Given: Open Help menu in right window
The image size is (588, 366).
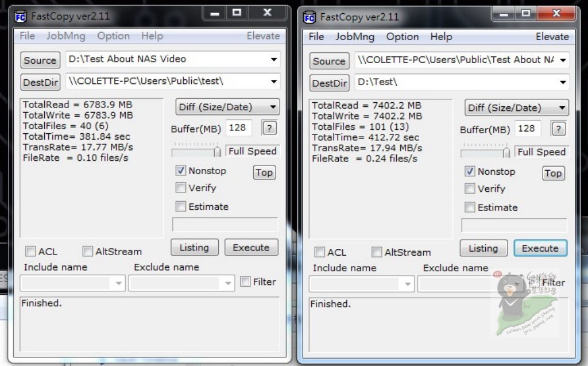Looking at the screenshot, I should click(x=442, y=36).
